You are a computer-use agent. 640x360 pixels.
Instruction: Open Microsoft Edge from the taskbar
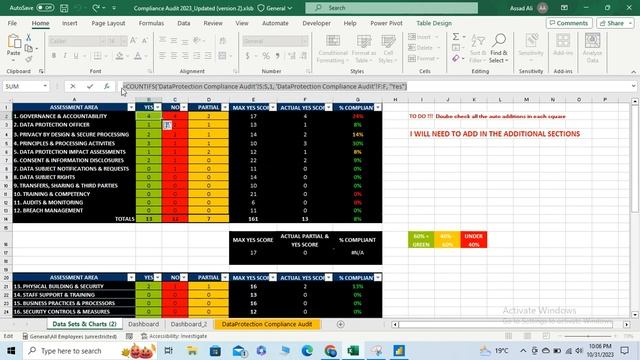pos(307,351)
